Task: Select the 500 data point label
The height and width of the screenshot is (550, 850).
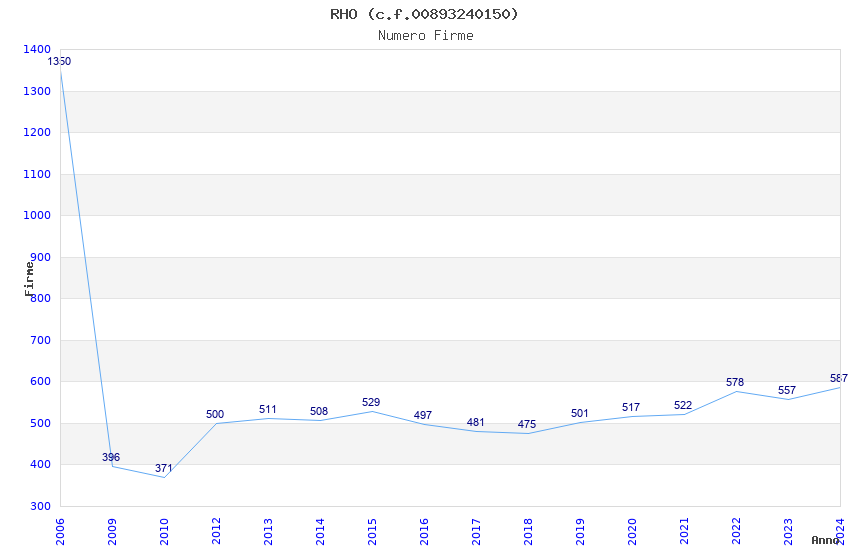Action: coord(215,415)
